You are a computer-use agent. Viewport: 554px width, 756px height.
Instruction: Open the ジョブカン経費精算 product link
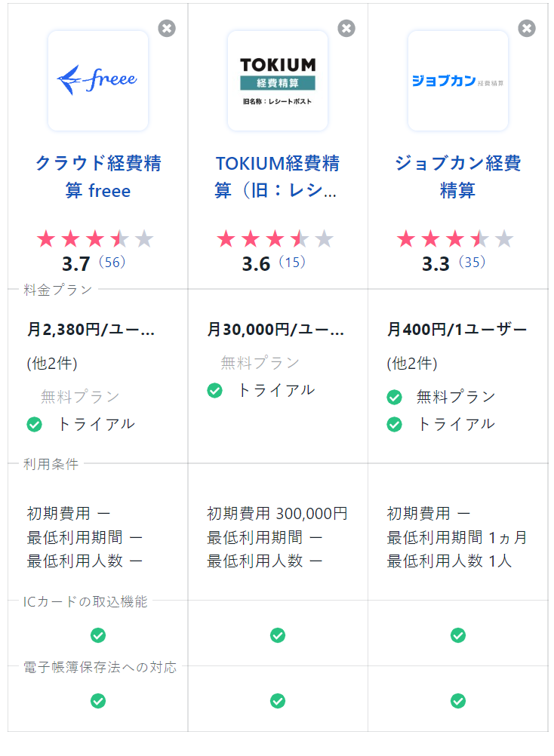point(457,177)
